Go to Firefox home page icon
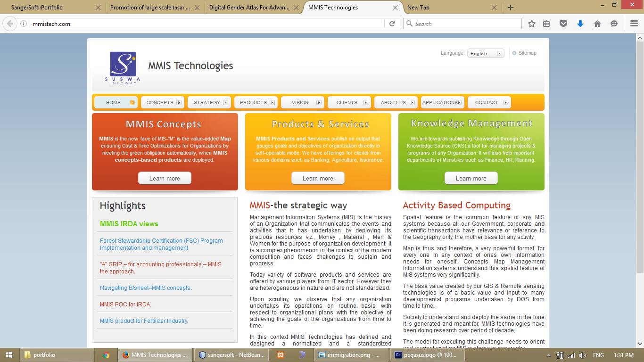Image resolution: width=644 pixels, height=362 pixels. (597, 24)
